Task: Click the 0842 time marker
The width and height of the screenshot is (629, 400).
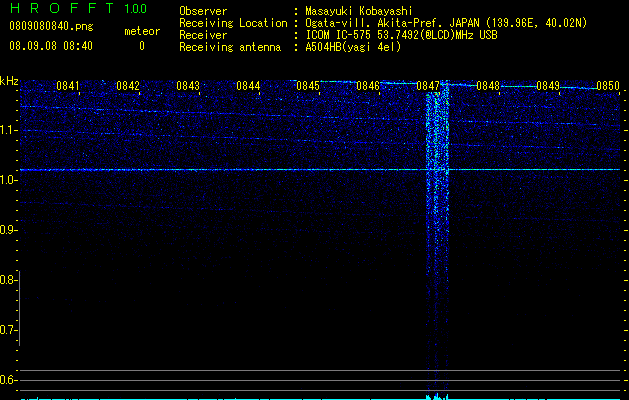Action: (x=128, y=86)
